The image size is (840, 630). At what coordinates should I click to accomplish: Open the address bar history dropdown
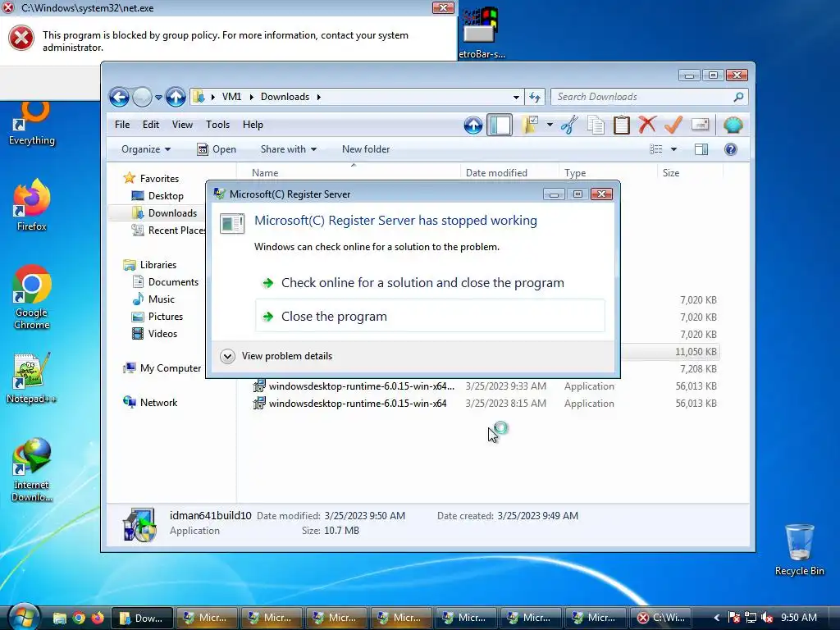tap(516, 97)
